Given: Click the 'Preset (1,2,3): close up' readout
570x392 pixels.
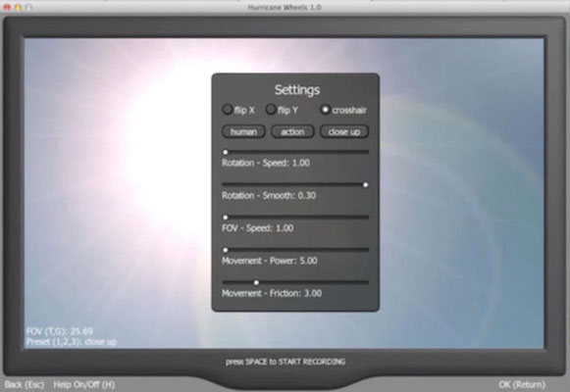Looking at the screenshot, I should click(72, 342).
